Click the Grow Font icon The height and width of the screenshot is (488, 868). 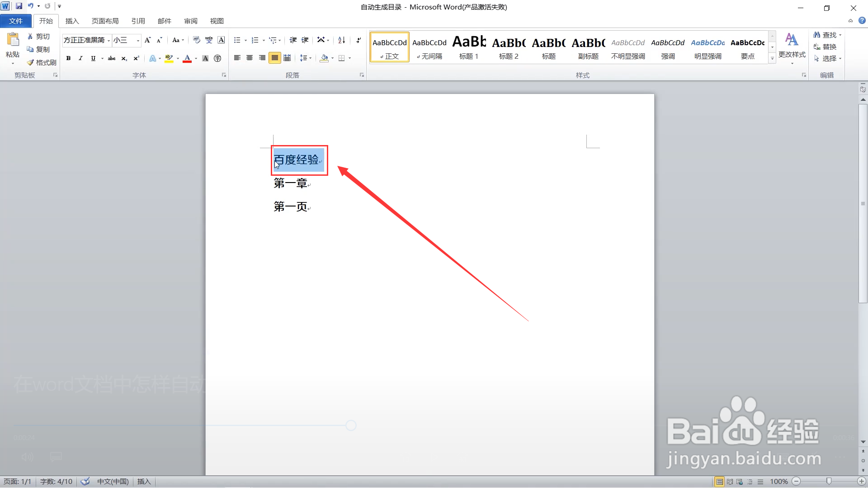[x=147, y=40]
